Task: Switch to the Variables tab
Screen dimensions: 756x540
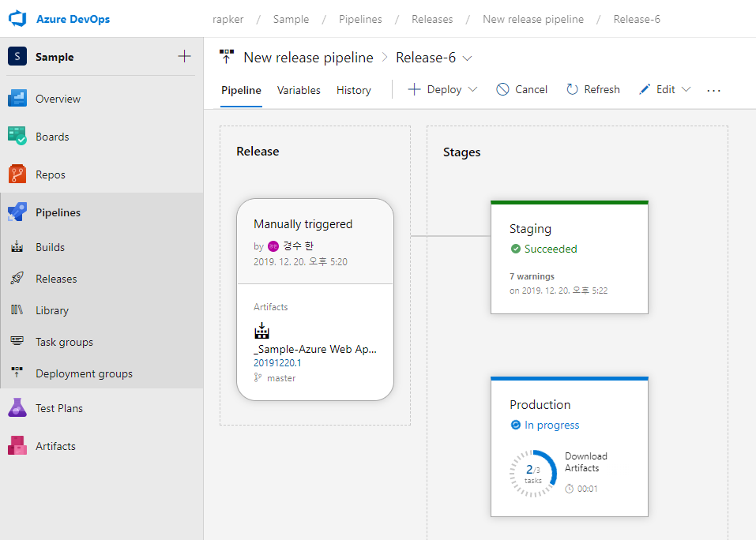Action: (299, 90)
